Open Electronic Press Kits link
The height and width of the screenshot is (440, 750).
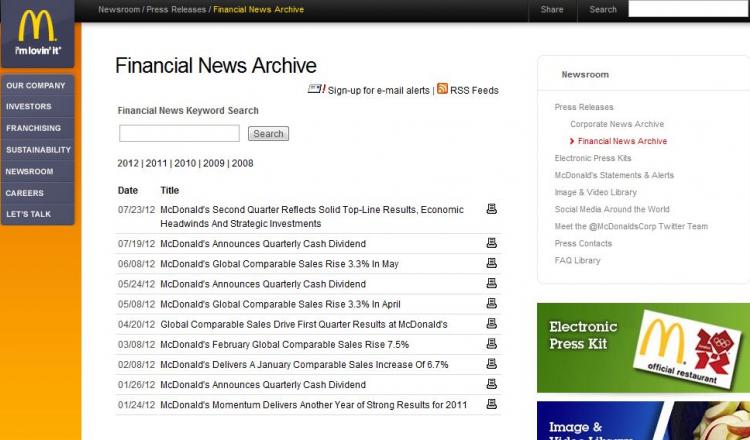click(593, 158)
